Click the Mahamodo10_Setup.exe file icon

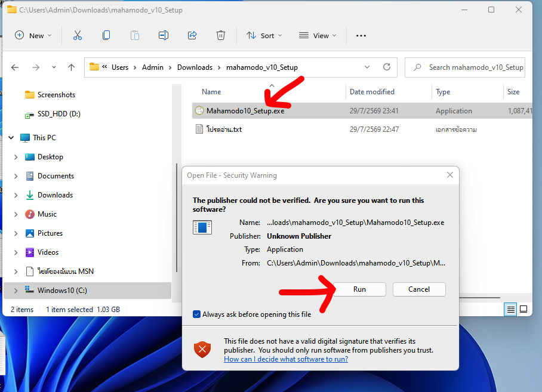coord(199,110)
